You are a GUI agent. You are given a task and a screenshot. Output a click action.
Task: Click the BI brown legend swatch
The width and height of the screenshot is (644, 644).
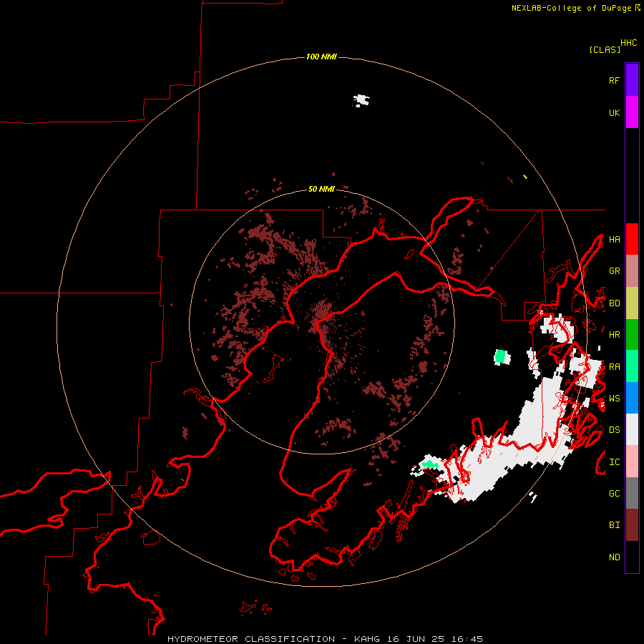click(x=632, y=525)
